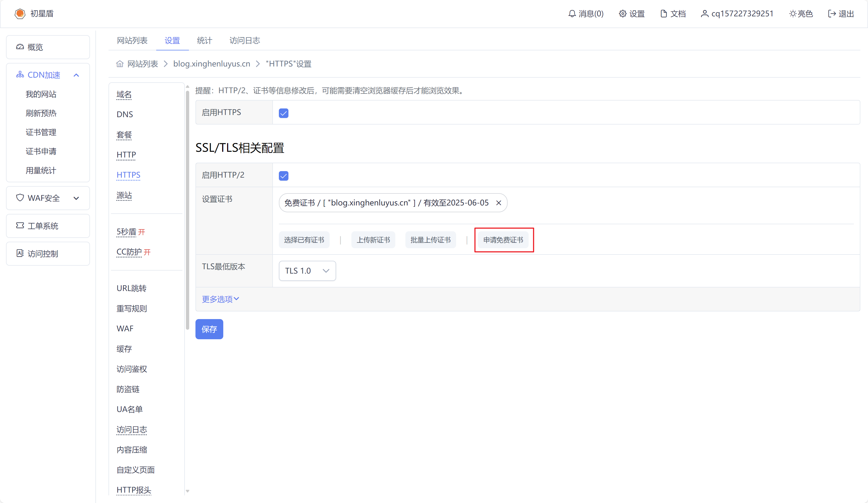Open the TLS最低版本 dropdown

307,271
